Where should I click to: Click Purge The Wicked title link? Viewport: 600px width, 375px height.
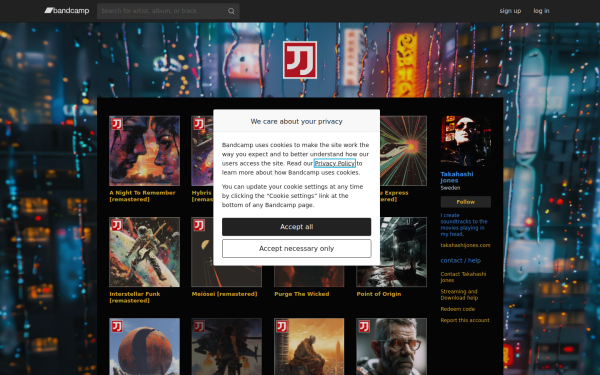[x=302, y=294]
